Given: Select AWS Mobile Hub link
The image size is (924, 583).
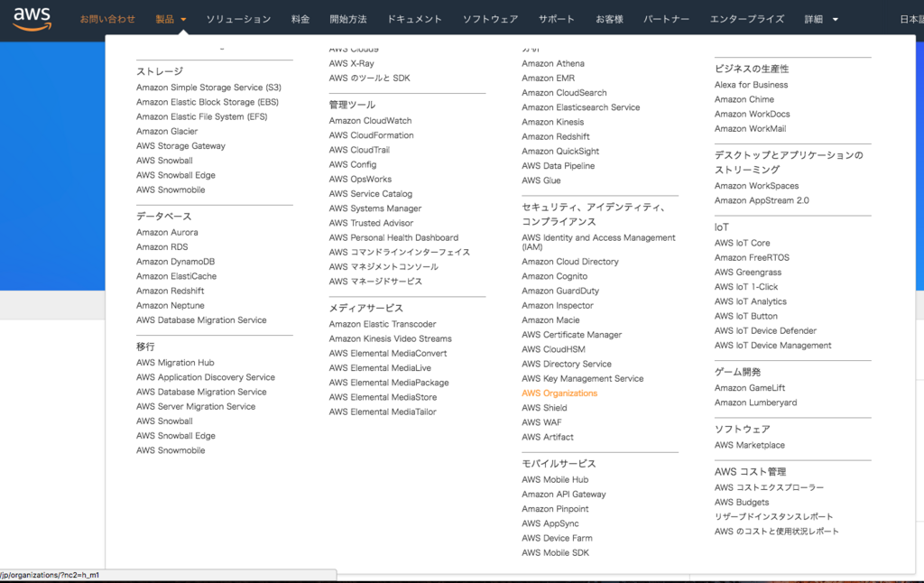Looking at the screenshot, I should 555,480.
